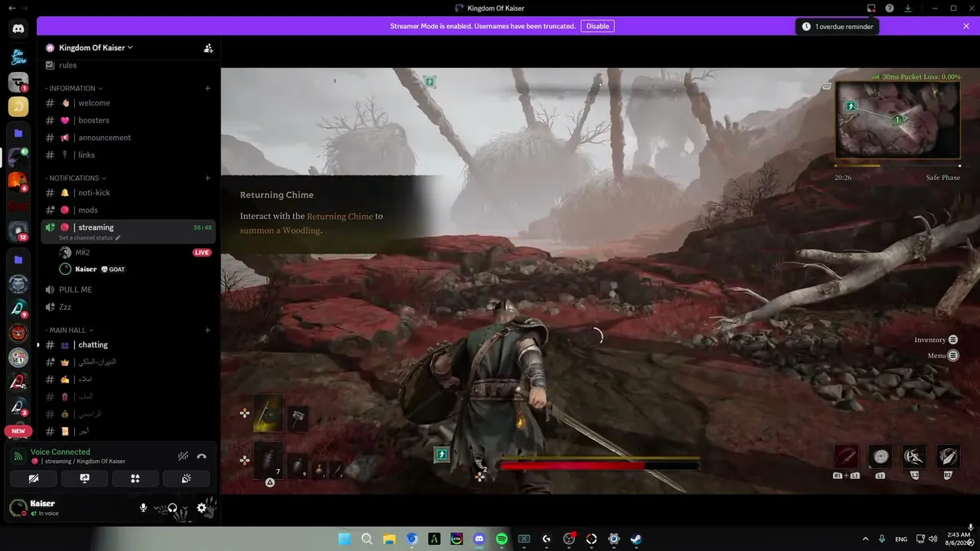Open Discord Help question-mark icon

[x=890, y=8]
